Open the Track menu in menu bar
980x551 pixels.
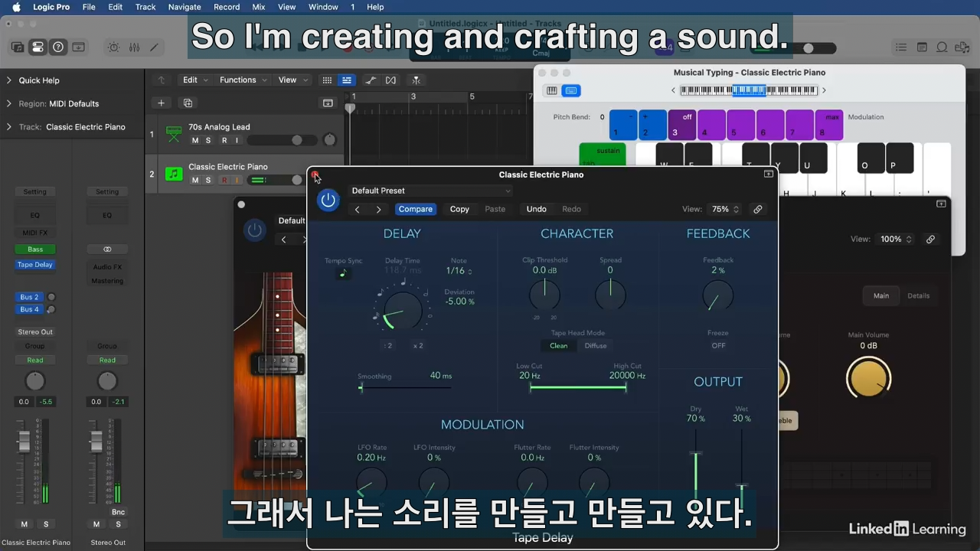tap(145, 7)
